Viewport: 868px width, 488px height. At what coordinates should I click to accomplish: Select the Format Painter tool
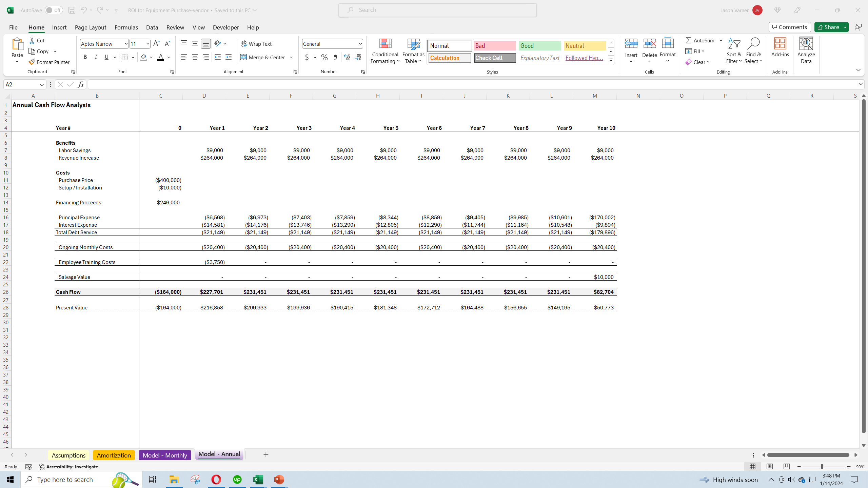pyautogui.click(x=50, y=62)
